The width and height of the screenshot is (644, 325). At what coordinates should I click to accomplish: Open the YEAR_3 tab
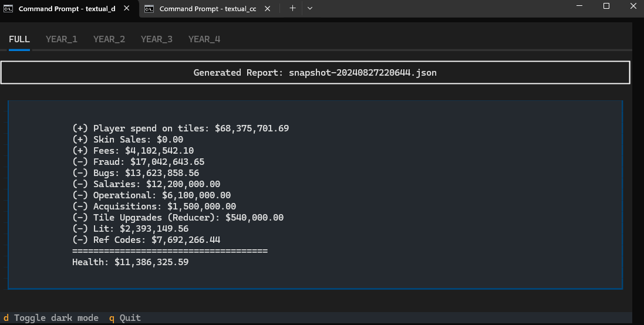[157, 39]
